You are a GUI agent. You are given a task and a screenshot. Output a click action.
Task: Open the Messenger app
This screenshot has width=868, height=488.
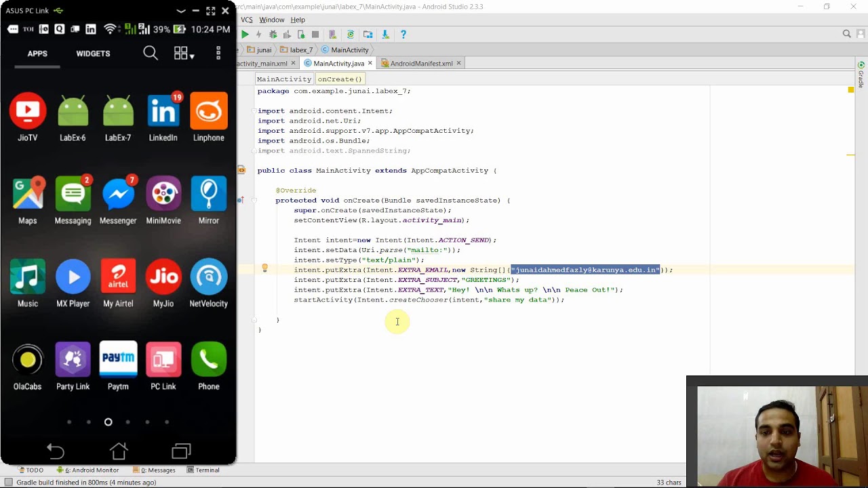click(x=118, y=201)
